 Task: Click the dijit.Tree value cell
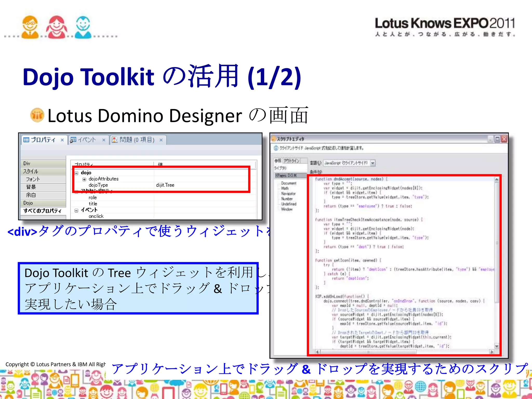[165, 185]
